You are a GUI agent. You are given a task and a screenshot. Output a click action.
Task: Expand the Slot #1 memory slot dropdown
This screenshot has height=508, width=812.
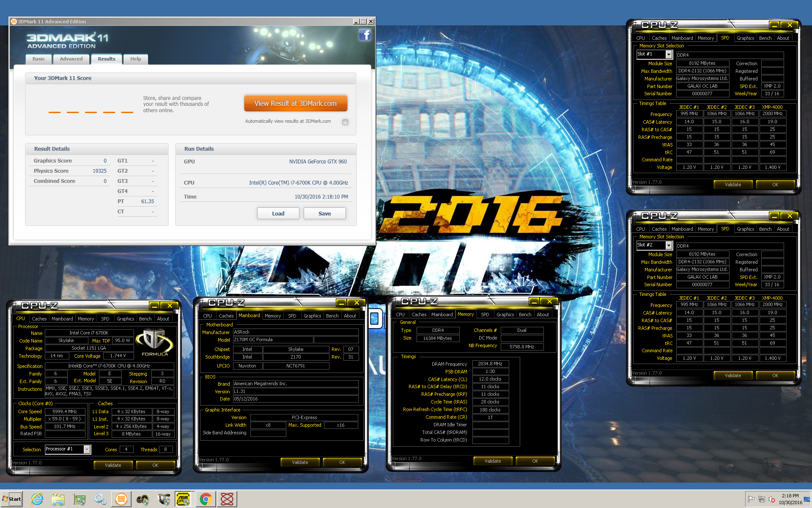[x=669, y=55]
